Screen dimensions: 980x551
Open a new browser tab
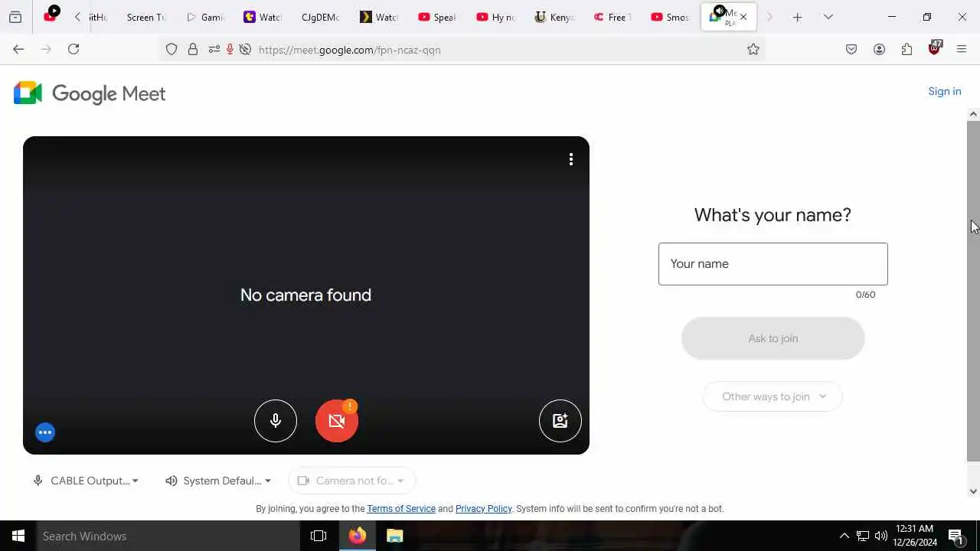pos(797,17)
